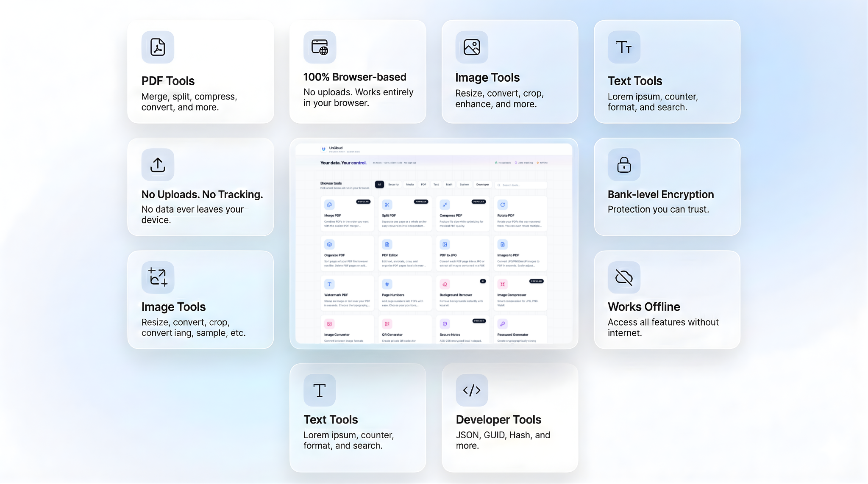The image size is (868, 484).
Task: Toggle the Zero tracking indicator
Action: pos(524,163)
